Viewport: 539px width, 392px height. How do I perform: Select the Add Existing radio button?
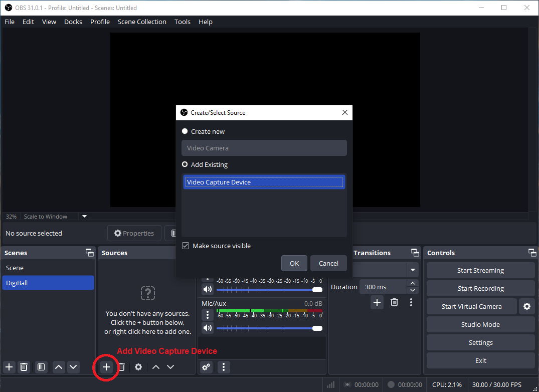185,164
